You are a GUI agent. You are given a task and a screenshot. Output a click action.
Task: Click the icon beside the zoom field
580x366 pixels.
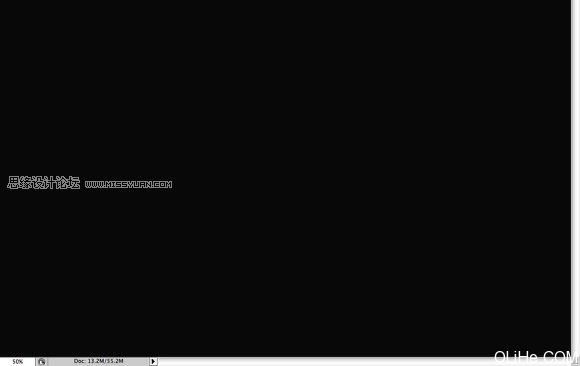41,362
